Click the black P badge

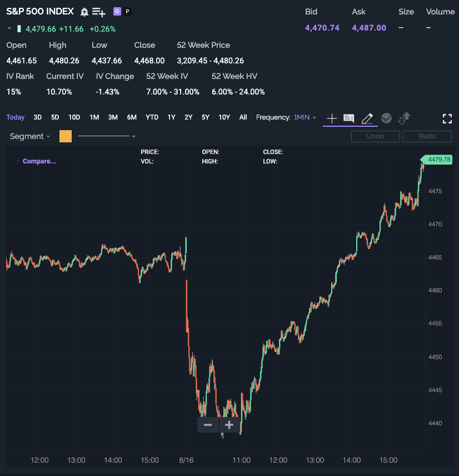[127, 12]
